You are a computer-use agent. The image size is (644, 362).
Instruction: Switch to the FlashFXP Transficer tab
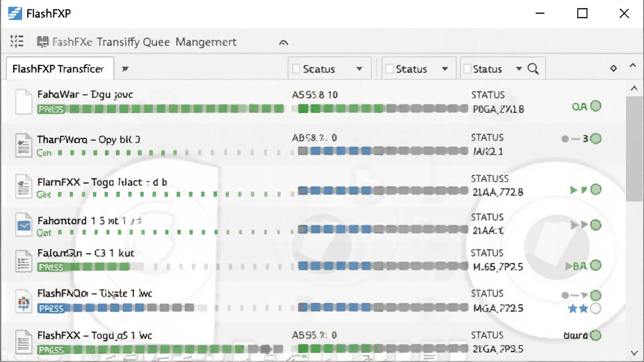[60, 69]
